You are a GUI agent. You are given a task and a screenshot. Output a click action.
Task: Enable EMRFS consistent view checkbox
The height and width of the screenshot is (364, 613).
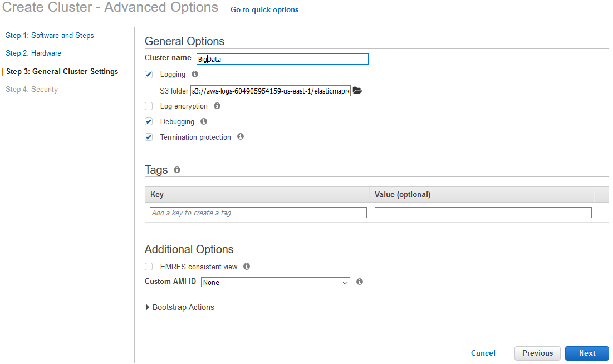pyautogui.click(x=149, y=267)
